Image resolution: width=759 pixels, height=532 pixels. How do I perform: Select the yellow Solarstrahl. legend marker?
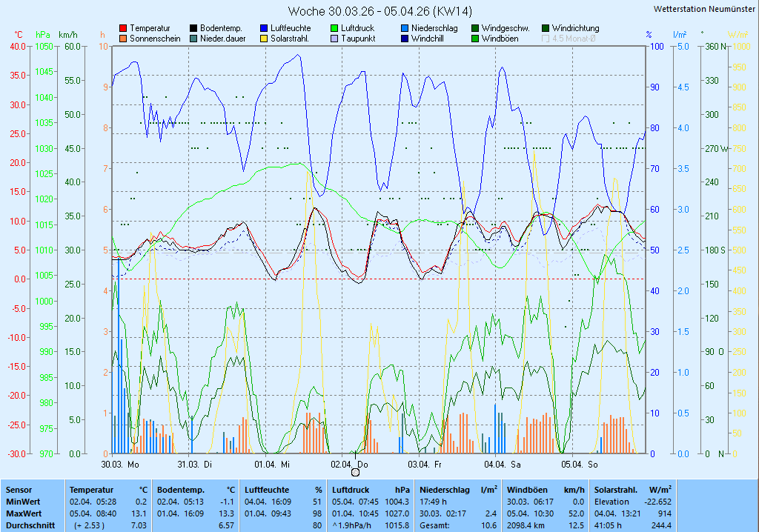(264, 39)
